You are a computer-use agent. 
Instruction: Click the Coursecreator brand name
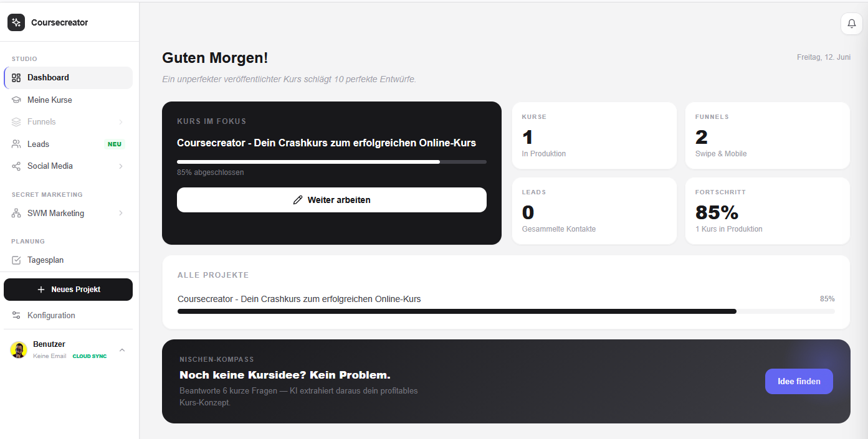[60, 22]
